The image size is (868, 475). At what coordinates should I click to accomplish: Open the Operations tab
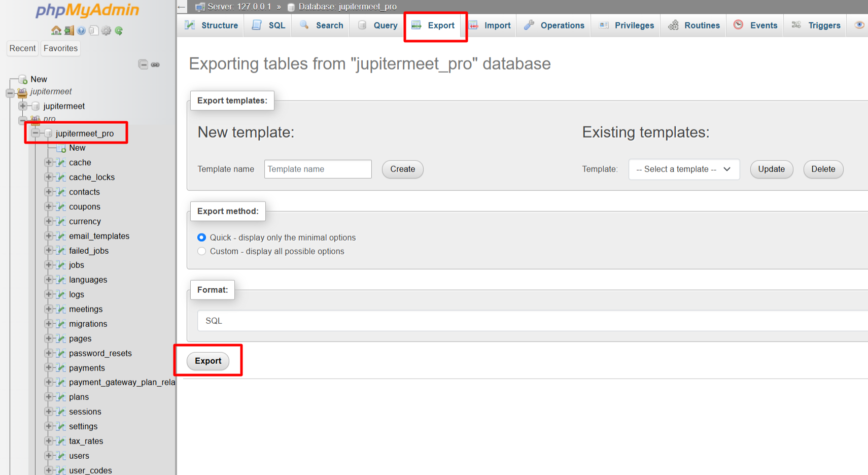[x=554, y=25]
